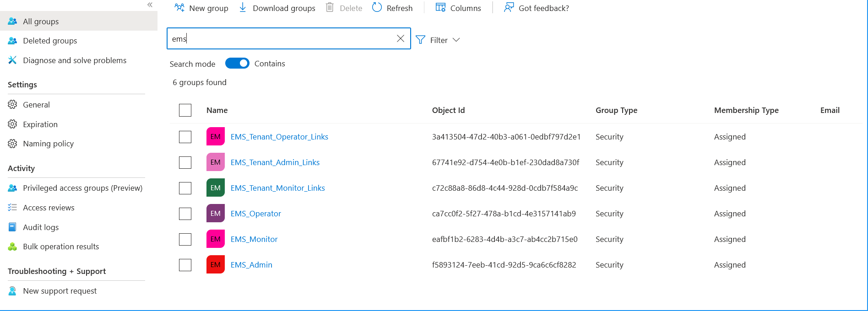Clear the search box with X
868x311 pixels.
(401, 39)
